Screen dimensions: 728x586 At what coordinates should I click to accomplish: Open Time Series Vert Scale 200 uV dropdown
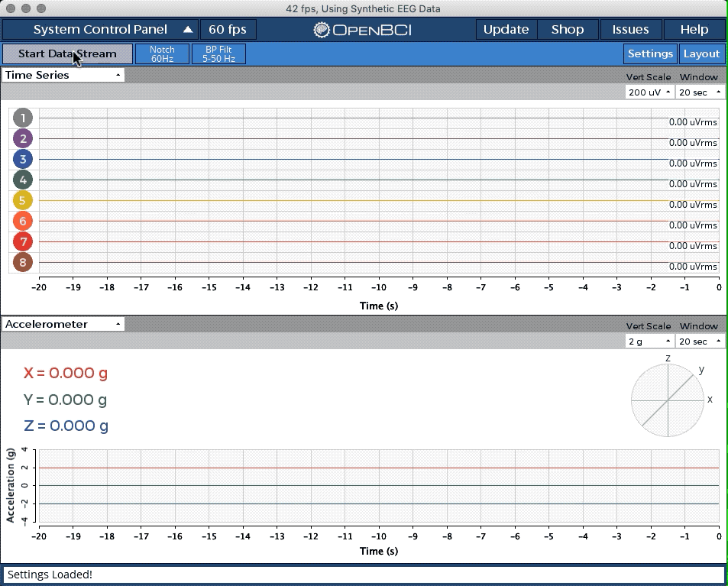click(x=649, y=92)
